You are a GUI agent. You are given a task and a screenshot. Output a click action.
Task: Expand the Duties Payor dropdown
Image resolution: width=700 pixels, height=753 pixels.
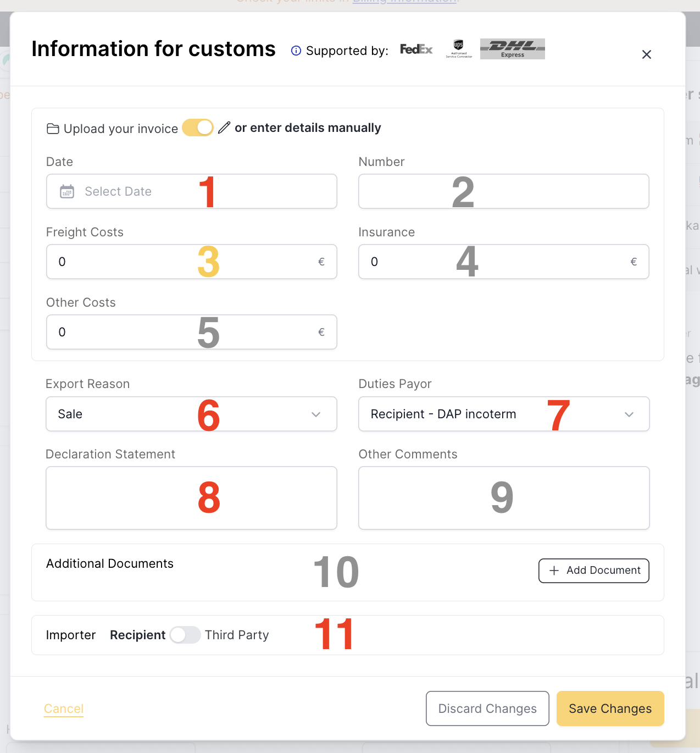[504, 414]
